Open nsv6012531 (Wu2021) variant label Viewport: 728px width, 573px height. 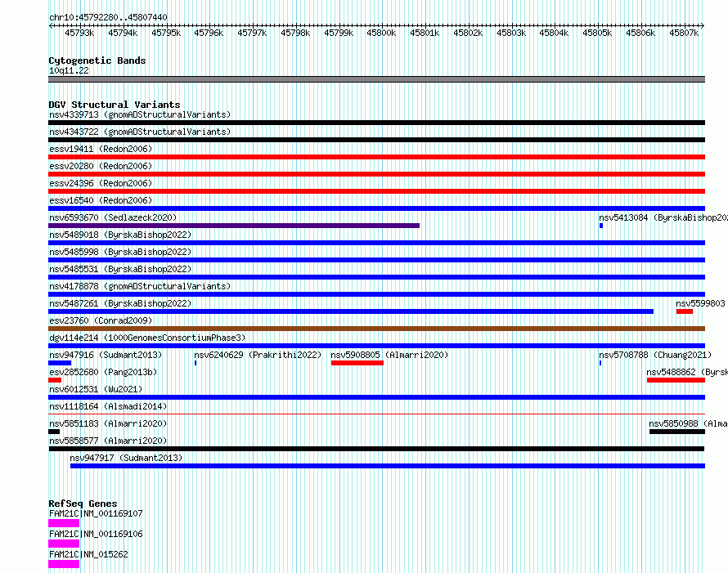coord(96,389)
